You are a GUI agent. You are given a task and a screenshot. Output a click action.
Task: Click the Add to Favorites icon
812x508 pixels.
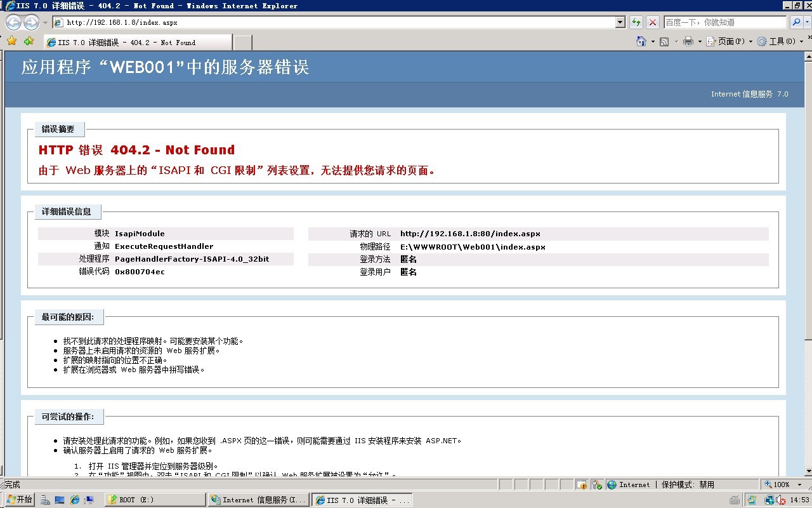click(29, 41)
